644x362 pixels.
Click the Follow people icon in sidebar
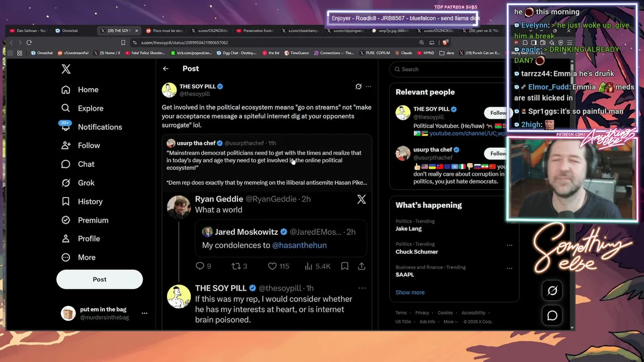click(x=66, y=145)
